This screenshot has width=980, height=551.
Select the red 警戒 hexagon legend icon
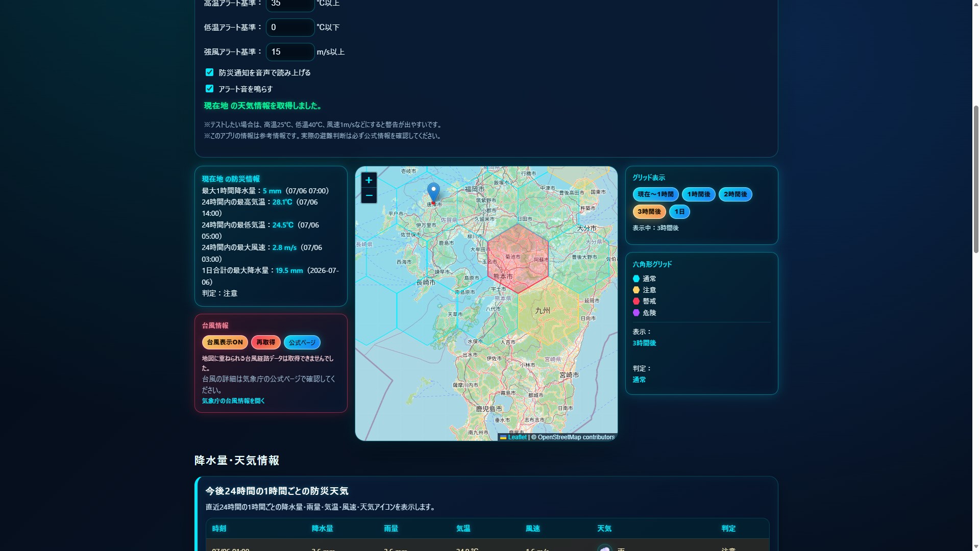click(x=636, y=301)
